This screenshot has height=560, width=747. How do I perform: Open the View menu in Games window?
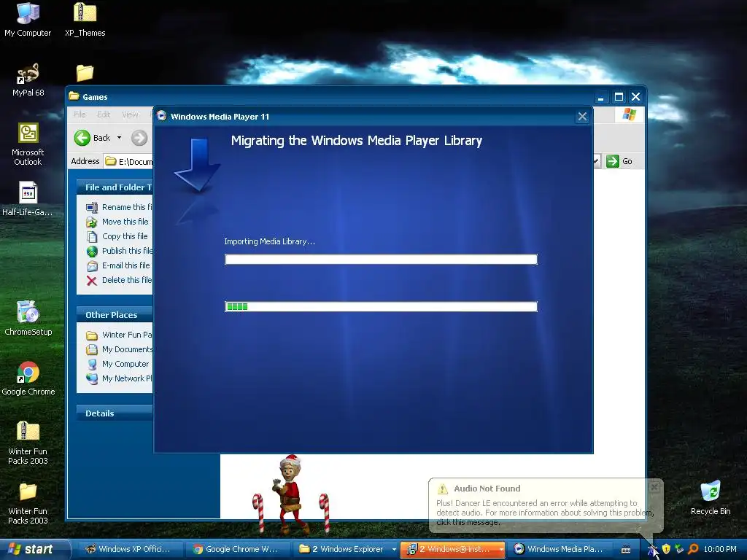click(x=130, y=114)
